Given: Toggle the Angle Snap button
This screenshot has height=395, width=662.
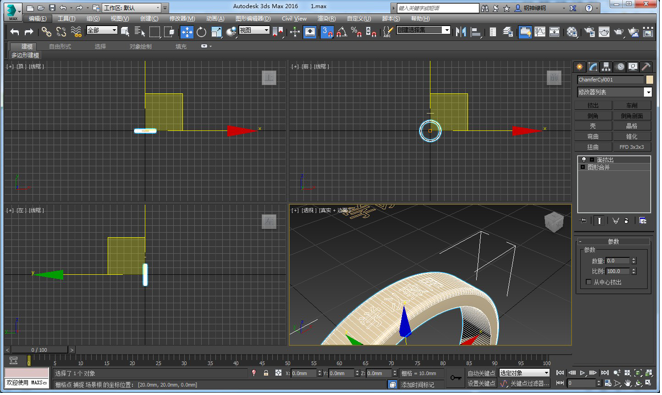Looking at the screenshot, I should point(342,32).
